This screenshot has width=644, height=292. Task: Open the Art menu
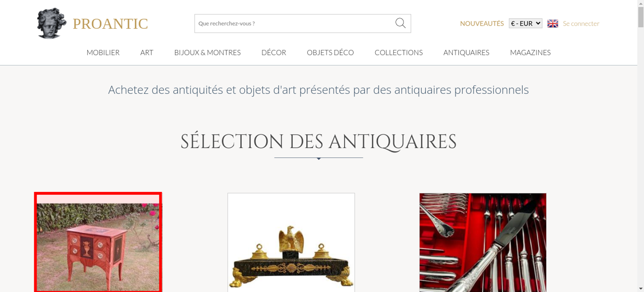(147, 52)
